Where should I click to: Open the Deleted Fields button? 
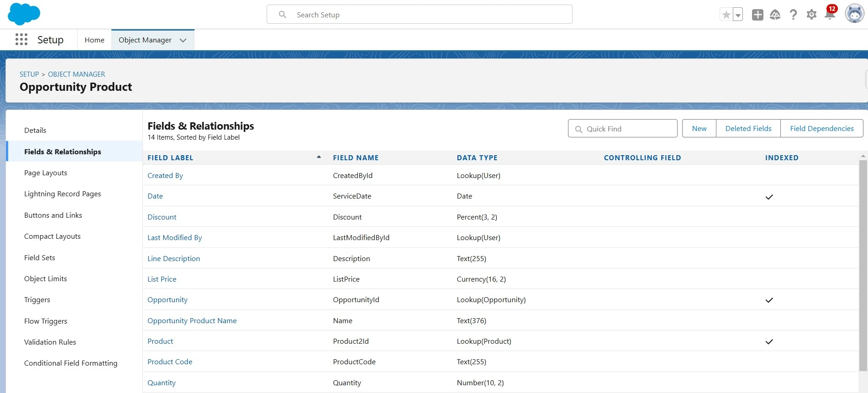(748, 129)
